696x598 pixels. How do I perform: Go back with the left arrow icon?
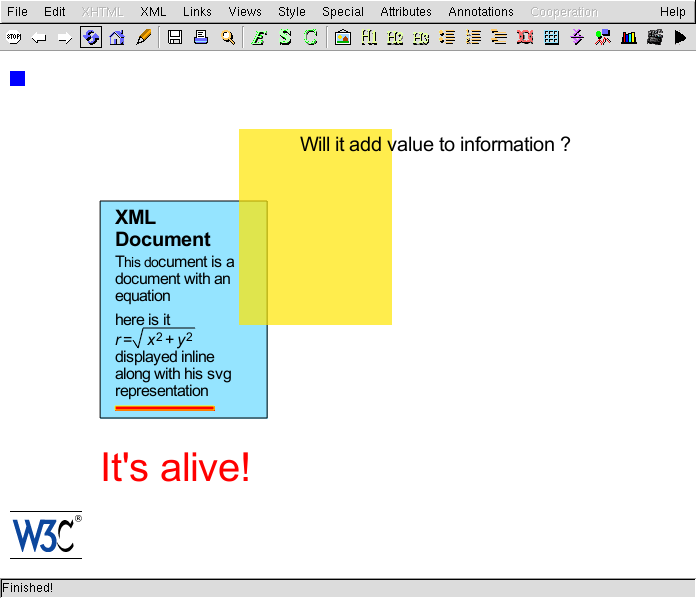(40, 38)
